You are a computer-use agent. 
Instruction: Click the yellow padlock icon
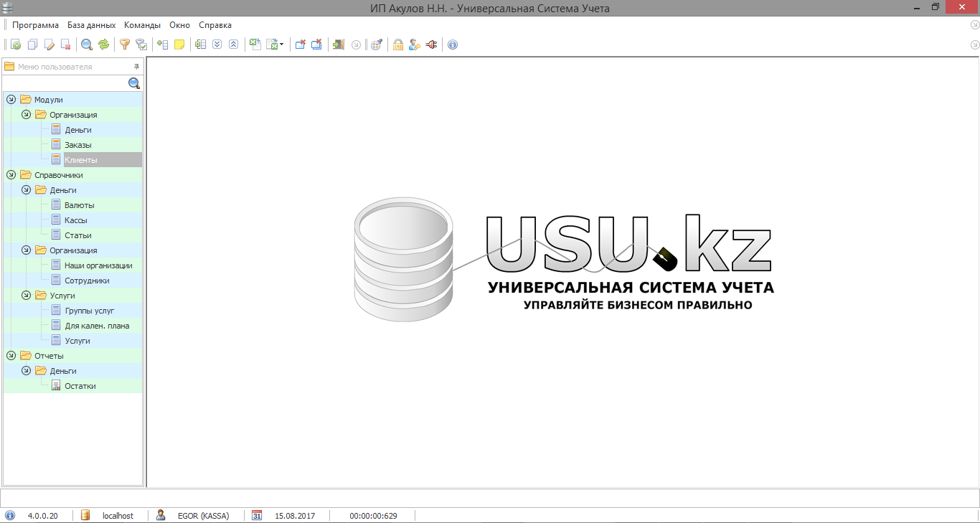point(397,44)
